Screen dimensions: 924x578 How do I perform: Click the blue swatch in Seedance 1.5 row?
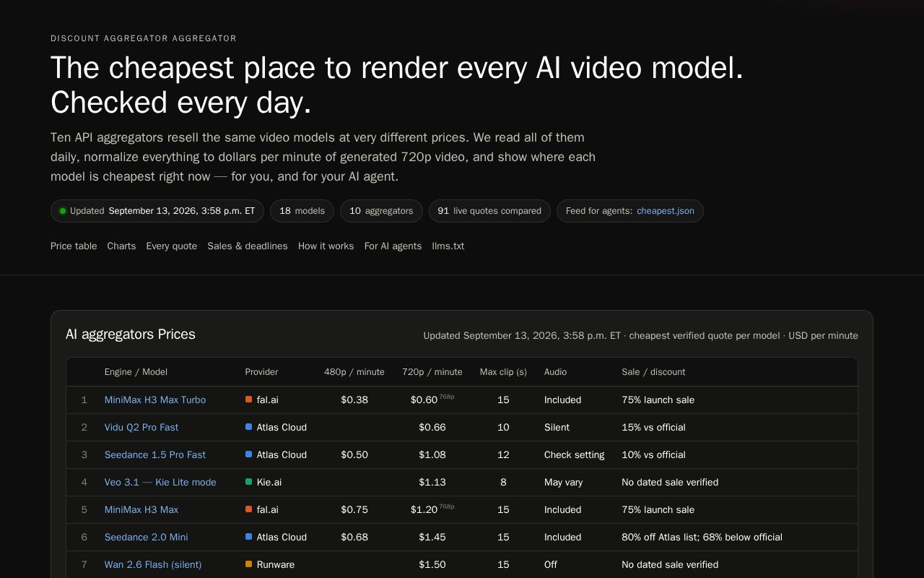pos(248,454)
